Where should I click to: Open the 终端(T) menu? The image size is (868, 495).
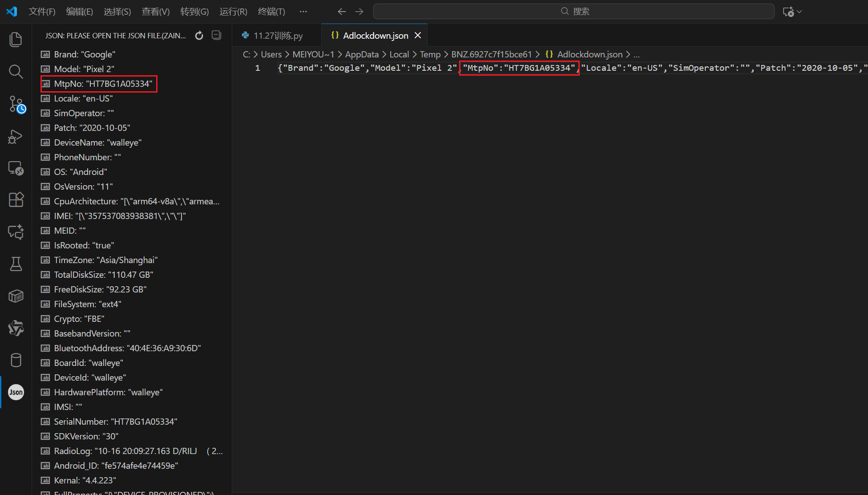click(271, 12)
